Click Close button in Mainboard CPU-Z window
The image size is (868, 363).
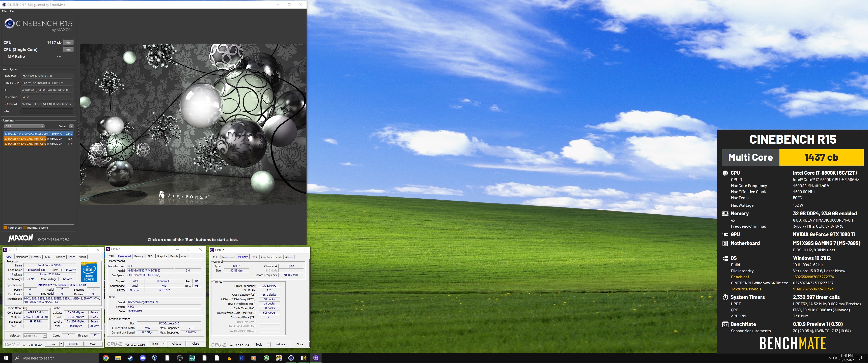click(x=196, y=344)
